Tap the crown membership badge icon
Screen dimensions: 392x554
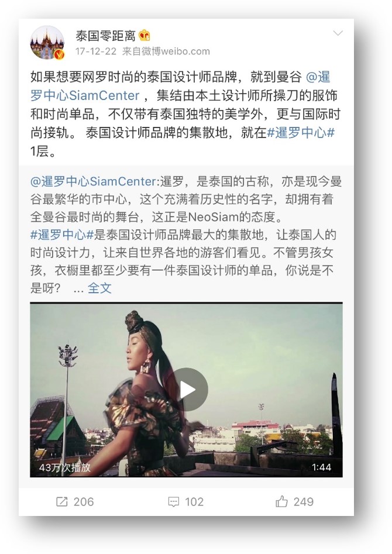pyautogui.click(x=145, y=35)
